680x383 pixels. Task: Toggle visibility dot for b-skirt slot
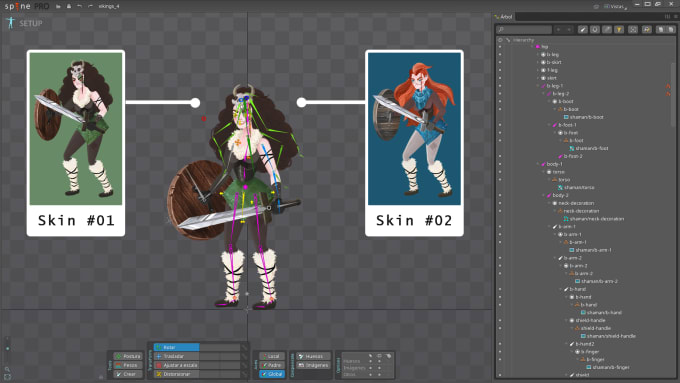[500, 62]
